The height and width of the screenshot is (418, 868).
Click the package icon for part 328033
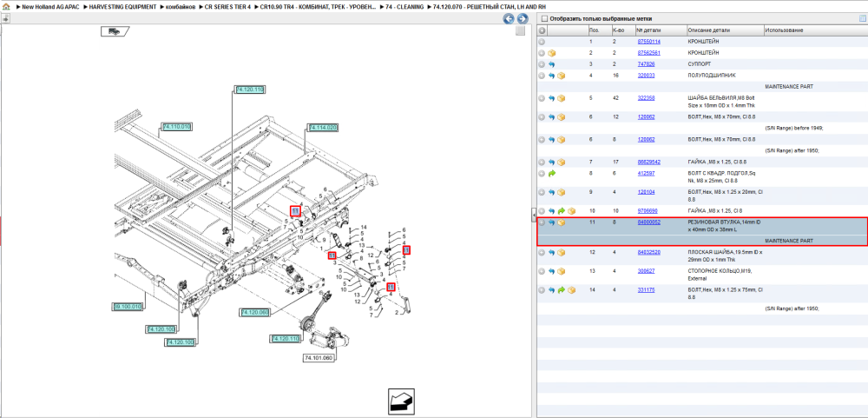(x=562, y=76)
